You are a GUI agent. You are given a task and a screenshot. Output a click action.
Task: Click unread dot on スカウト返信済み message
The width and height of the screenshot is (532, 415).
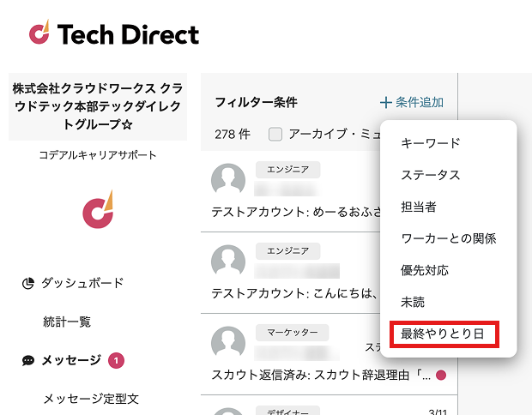click(x=441, y=376)
